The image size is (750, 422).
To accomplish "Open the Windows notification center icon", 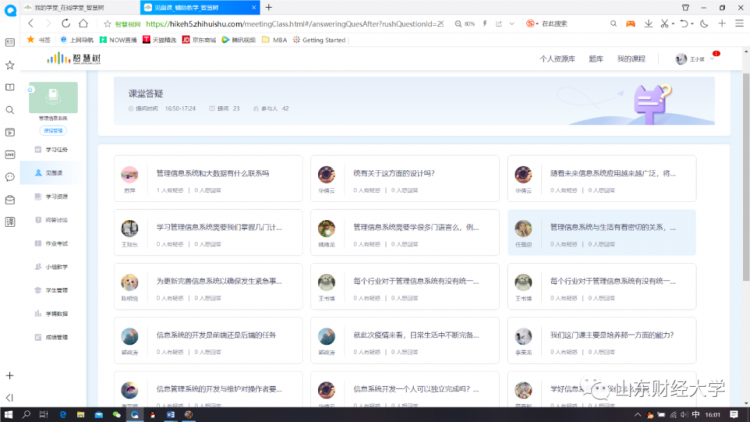I will (x=734, y=414).
